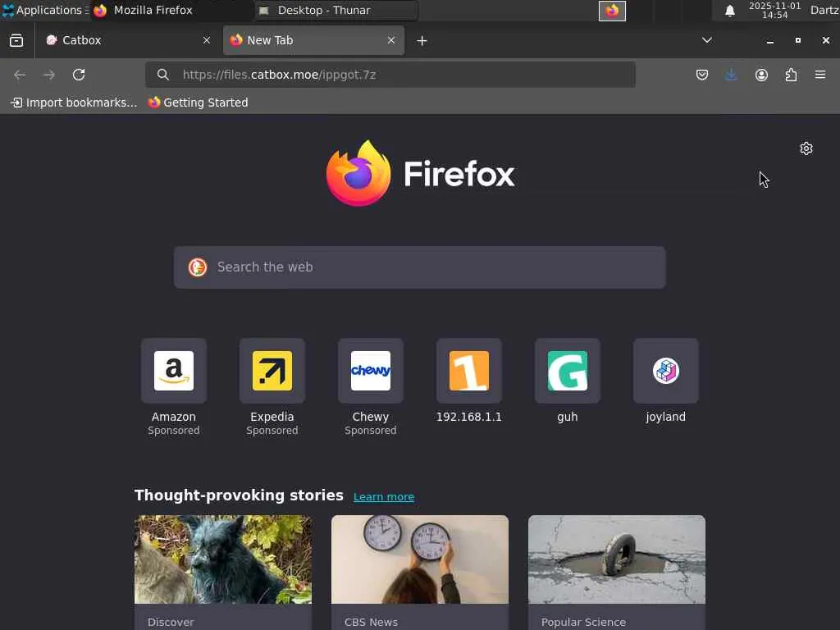
Task: Click the files.catbox.moe address bar
Action: pyautogui.click(x=390, y=75)
